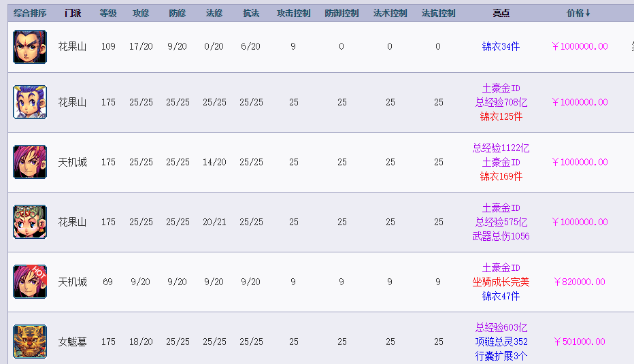
Task: Sort the list by 综合排序
Action: (x=30, y=13)
